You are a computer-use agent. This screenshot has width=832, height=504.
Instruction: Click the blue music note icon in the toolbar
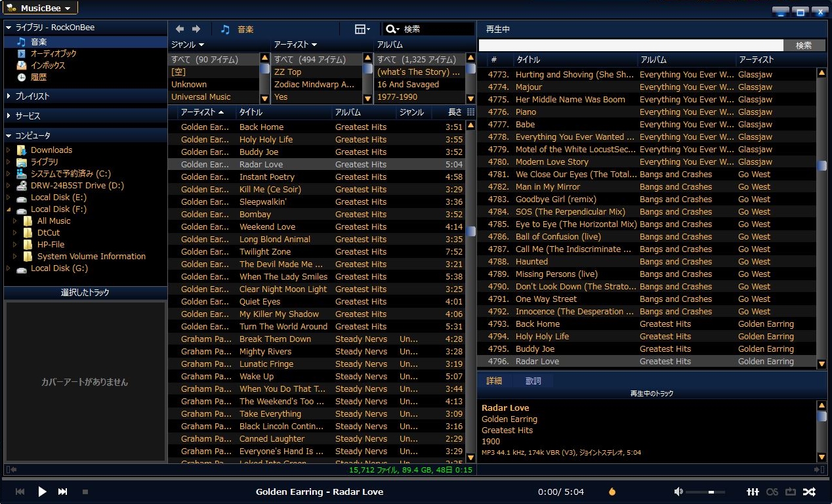point(225,29)
